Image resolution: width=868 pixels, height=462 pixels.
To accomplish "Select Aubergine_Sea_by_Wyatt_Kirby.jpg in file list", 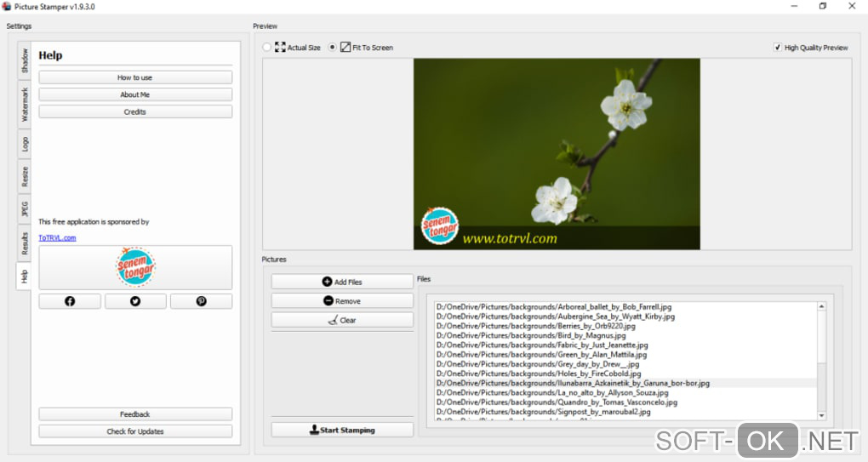I will click(625, 317).
